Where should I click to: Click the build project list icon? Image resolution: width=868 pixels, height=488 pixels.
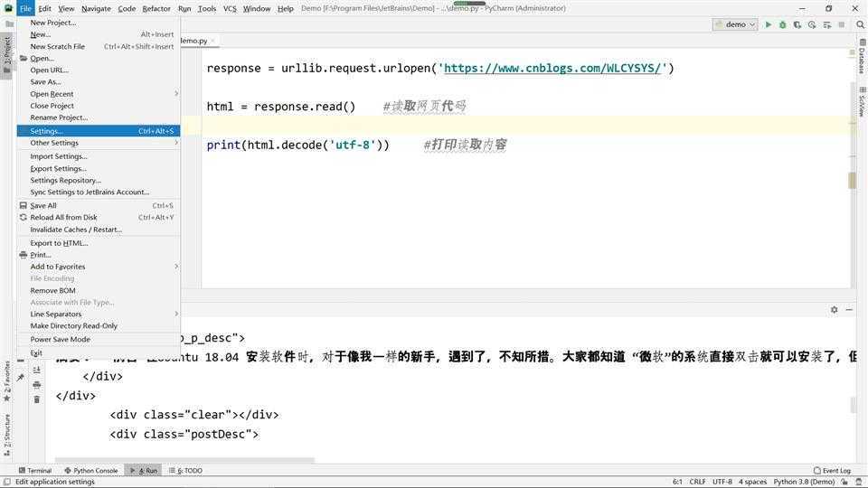coord(827,24)
